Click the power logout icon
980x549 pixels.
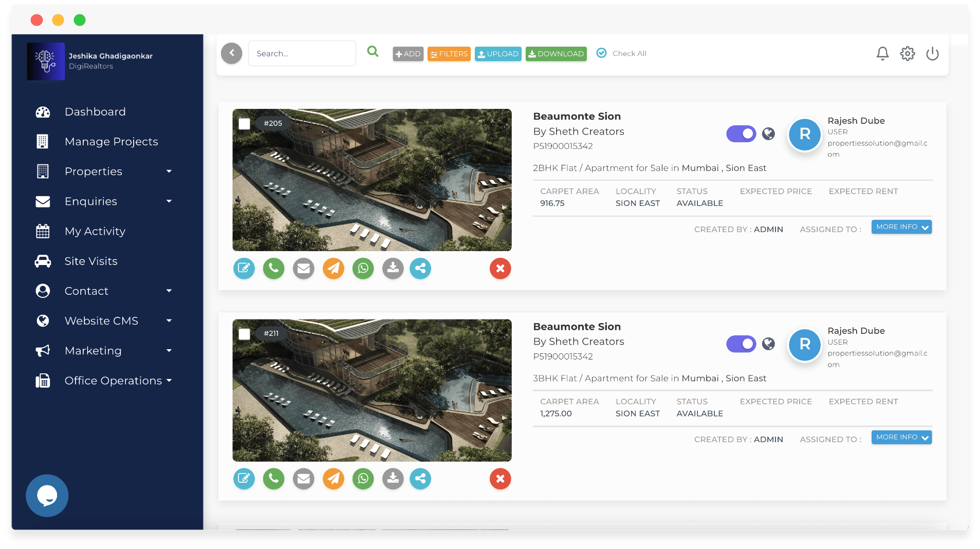[932, 53]
